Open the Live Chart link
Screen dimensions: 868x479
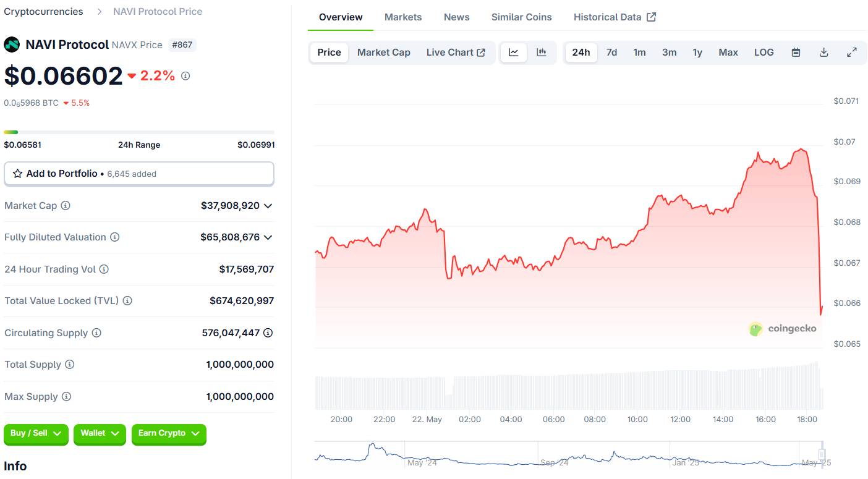coord(456,53)
